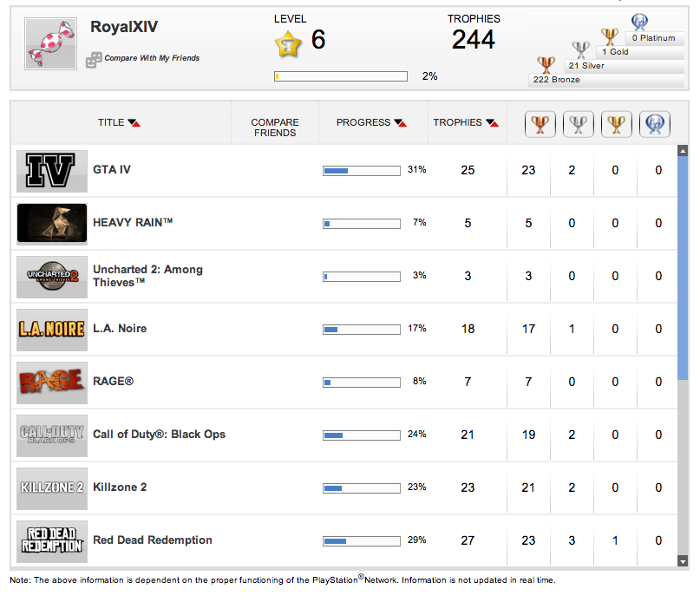Open the Heavy Rain game thumbnail
Image resolution: width=700 pixels, height=602 pixels.
tap(52, 224)
